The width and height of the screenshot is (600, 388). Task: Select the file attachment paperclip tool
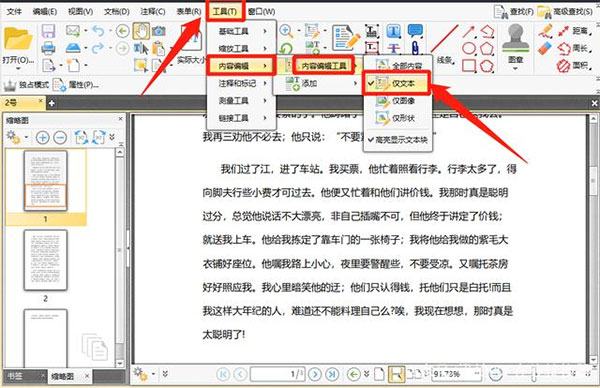coord(415,48)
